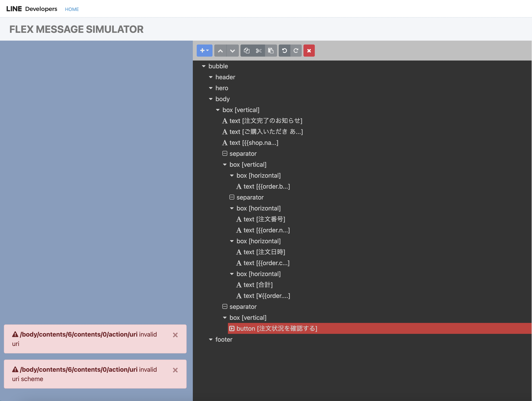532x401 pixels.
Task: Click the scissors cut icon
Action: tap(259, 51)
